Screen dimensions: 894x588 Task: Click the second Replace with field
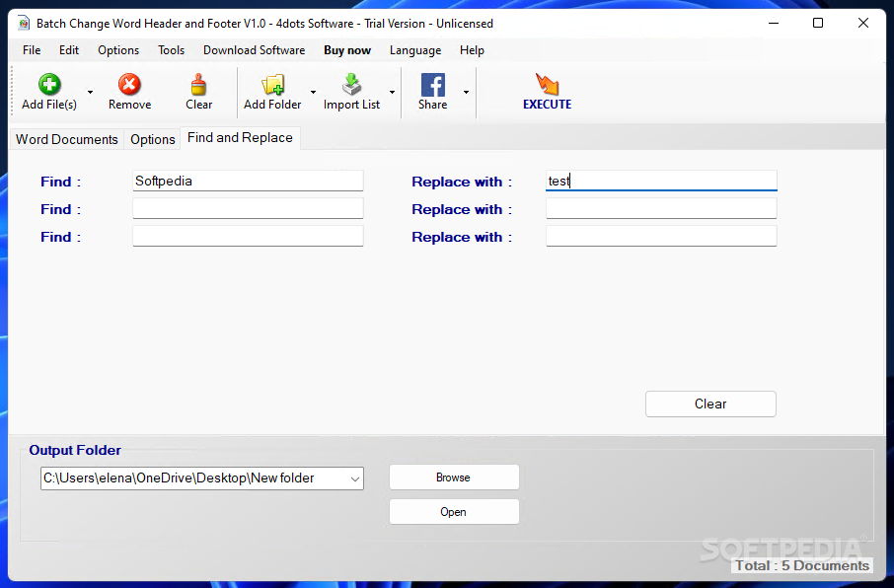661,208
